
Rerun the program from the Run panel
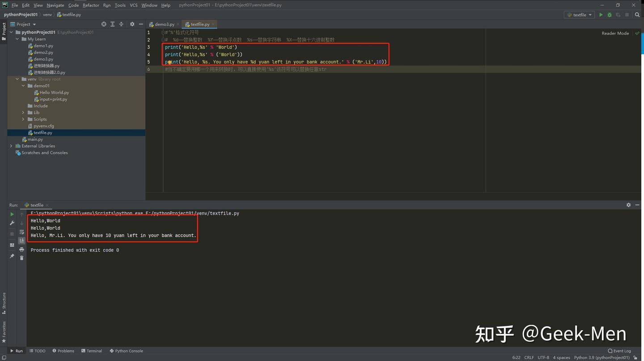tap(12, 214)
